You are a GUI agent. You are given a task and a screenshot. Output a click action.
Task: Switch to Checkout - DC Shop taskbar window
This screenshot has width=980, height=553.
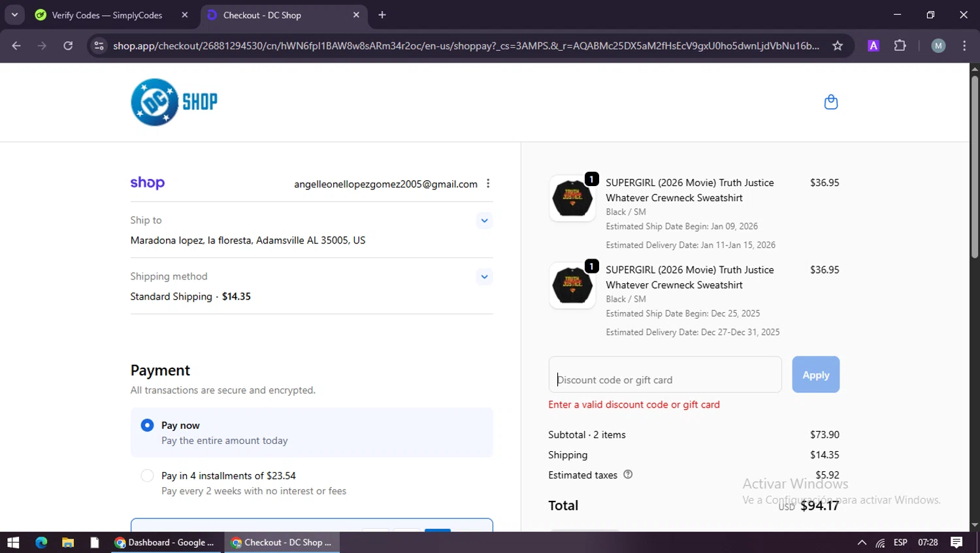click(282, 543)
